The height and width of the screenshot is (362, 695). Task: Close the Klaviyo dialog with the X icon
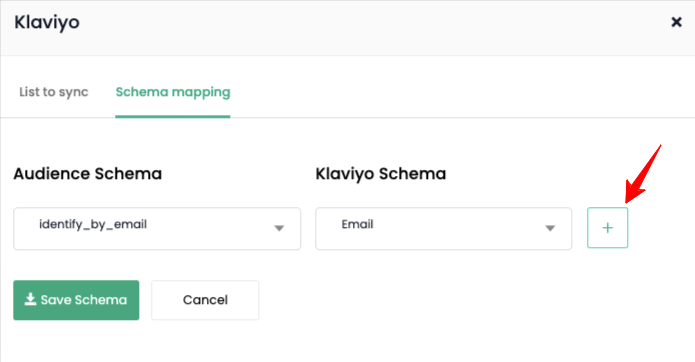pyautogui.click(x=676, y=22)
